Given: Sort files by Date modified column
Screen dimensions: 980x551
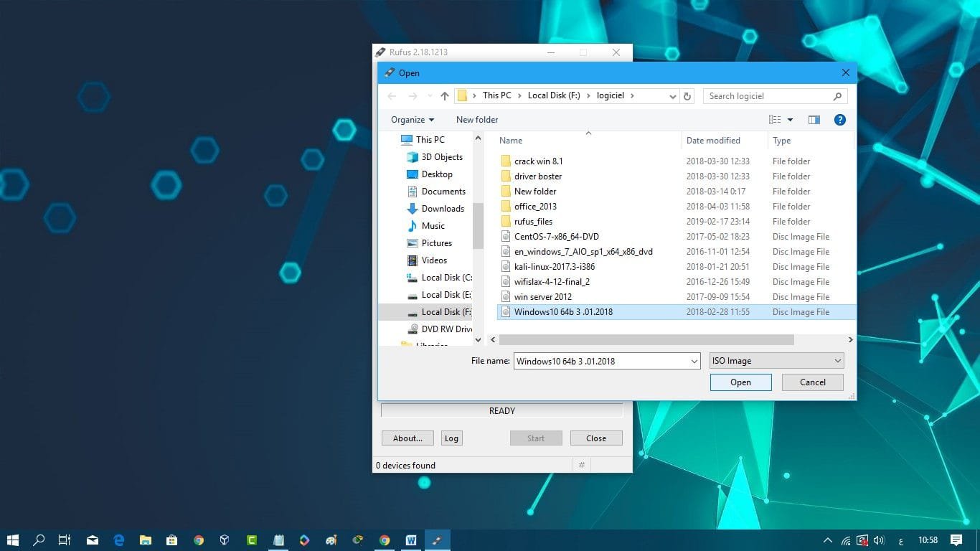Looking at the screenshot, I should click(712, 141).
